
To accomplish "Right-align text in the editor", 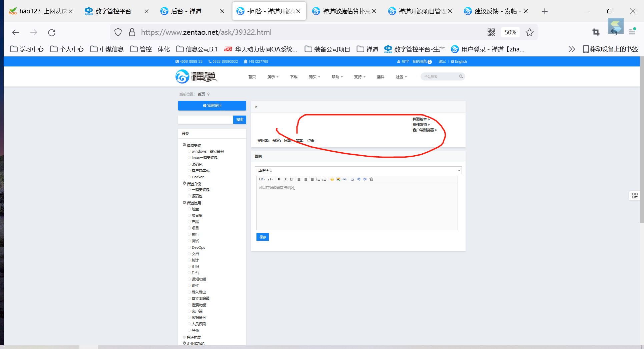I will (312, 179).
